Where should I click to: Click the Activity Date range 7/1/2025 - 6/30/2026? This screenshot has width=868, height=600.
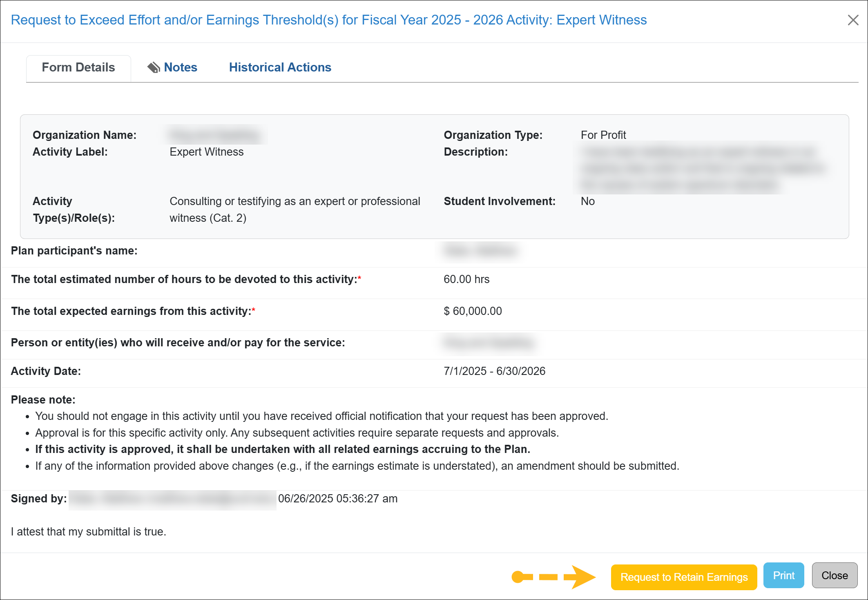point(494,371)
